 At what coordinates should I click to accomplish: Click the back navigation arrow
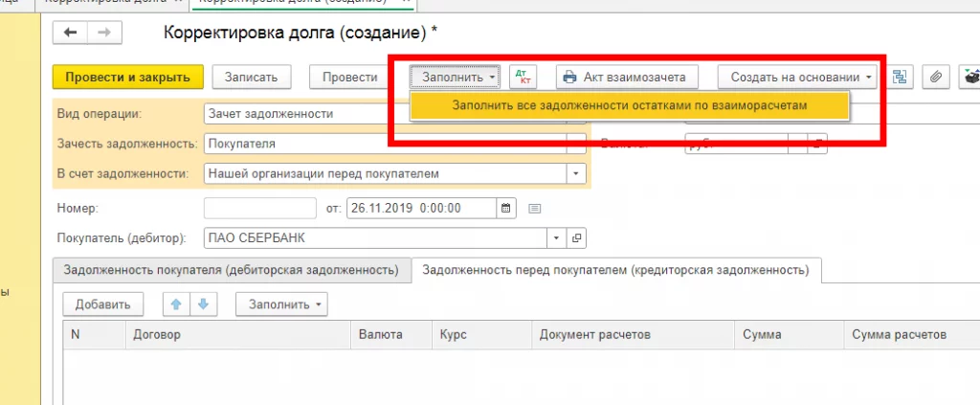tap(71, 33)
